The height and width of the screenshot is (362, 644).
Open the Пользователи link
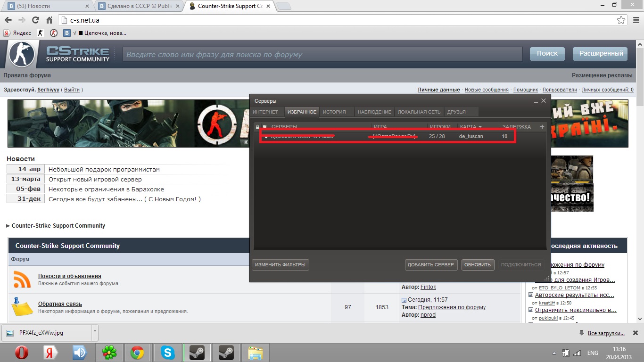(560, 90)
